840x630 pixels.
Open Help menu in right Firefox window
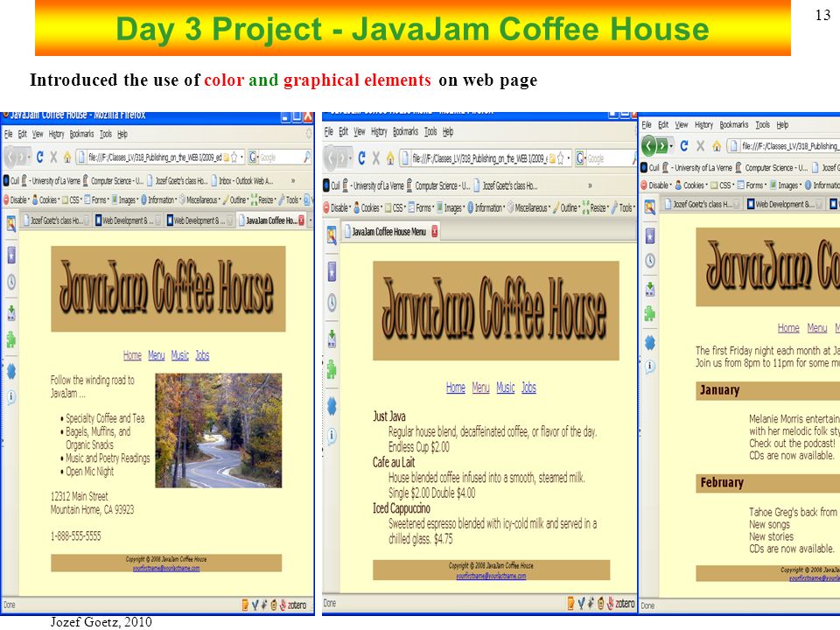[782, 125]
